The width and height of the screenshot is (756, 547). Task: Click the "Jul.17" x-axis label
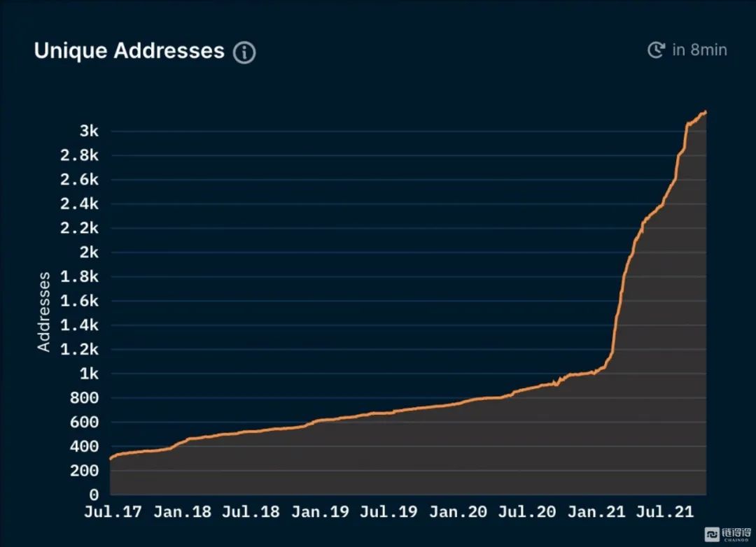coord(113,511)
